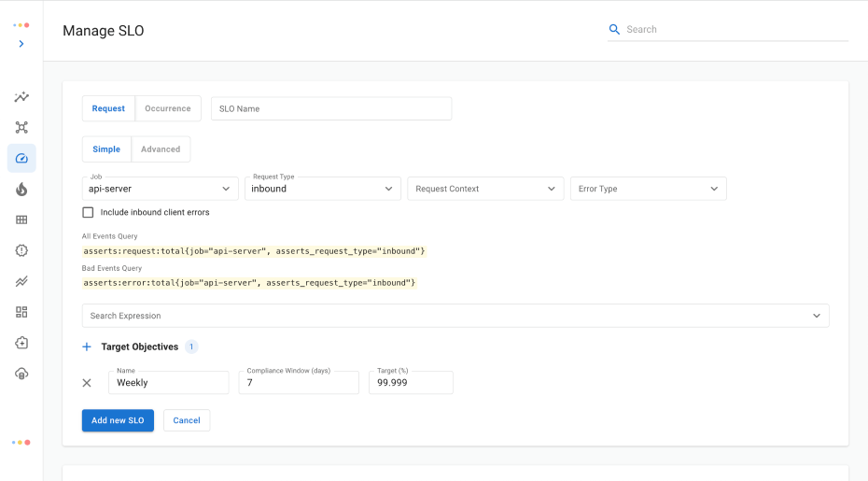Viewport: 868px width, 481px height.
Task: Open the entity graph network icon
Action: [21, 128]
